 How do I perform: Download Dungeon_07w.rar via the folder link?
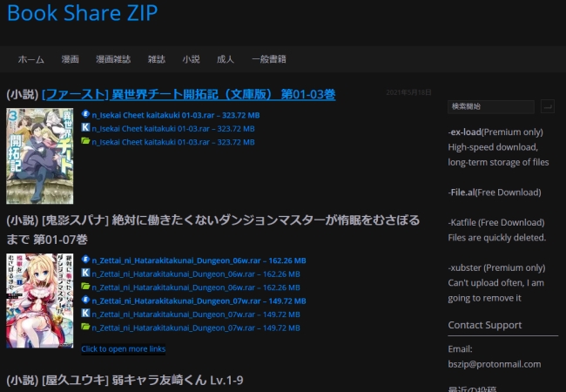[196, 328]
